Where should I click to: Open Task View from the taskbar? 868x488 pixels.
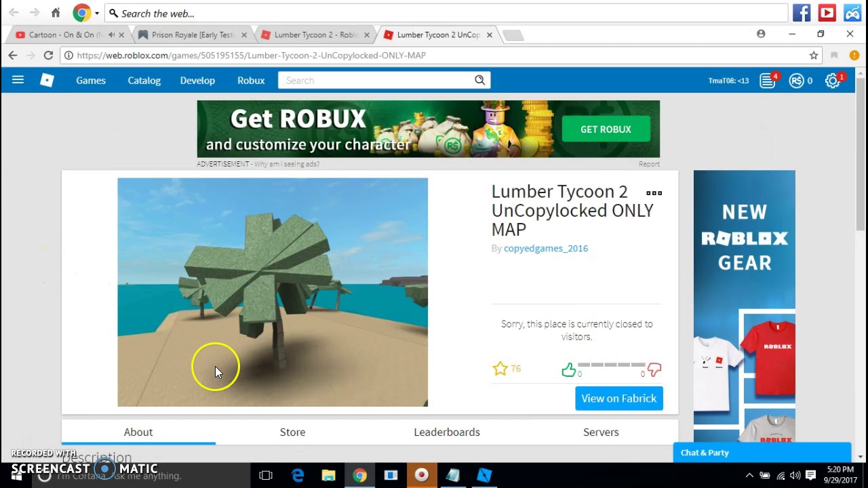(x=266, y=476)
